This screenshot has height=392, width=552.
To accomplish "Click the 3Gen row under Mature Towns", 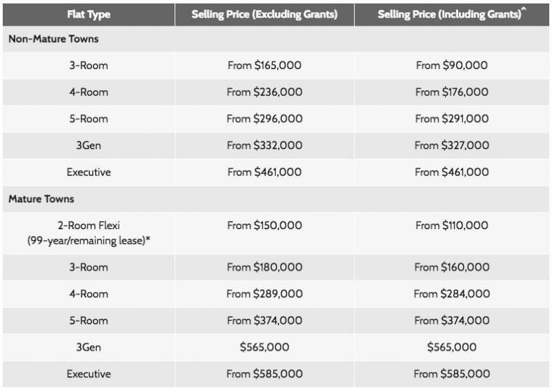I will coord(88,347).
